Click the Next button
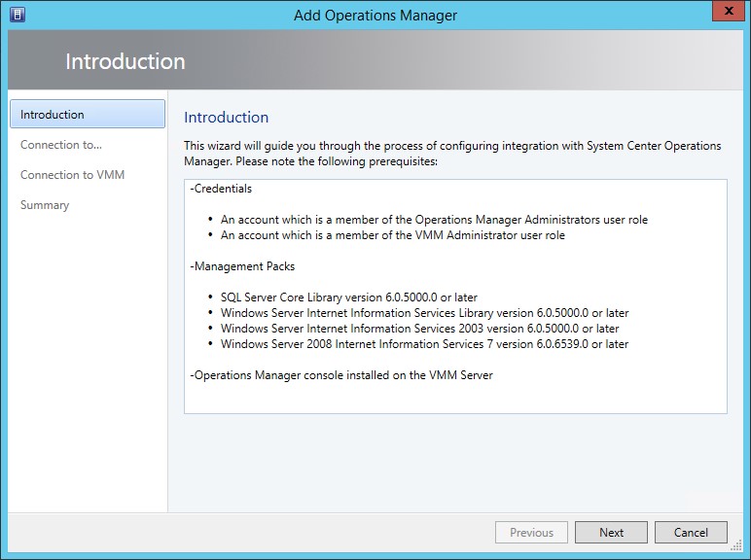 click(611, 532)
